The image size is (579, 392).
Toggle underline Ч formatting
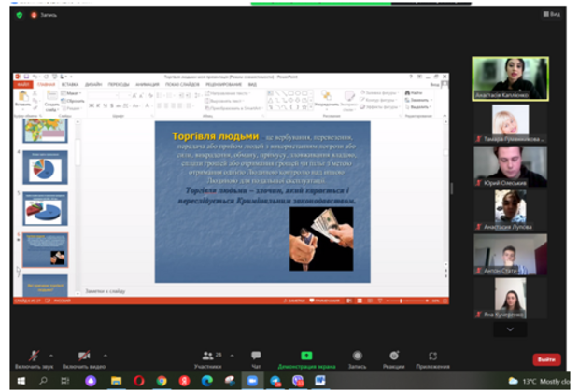[106, 106]
